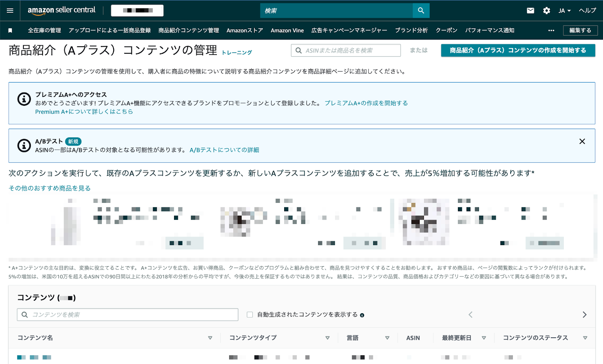Click magnifier icon in ASIN search field

[x=298, y=50]
